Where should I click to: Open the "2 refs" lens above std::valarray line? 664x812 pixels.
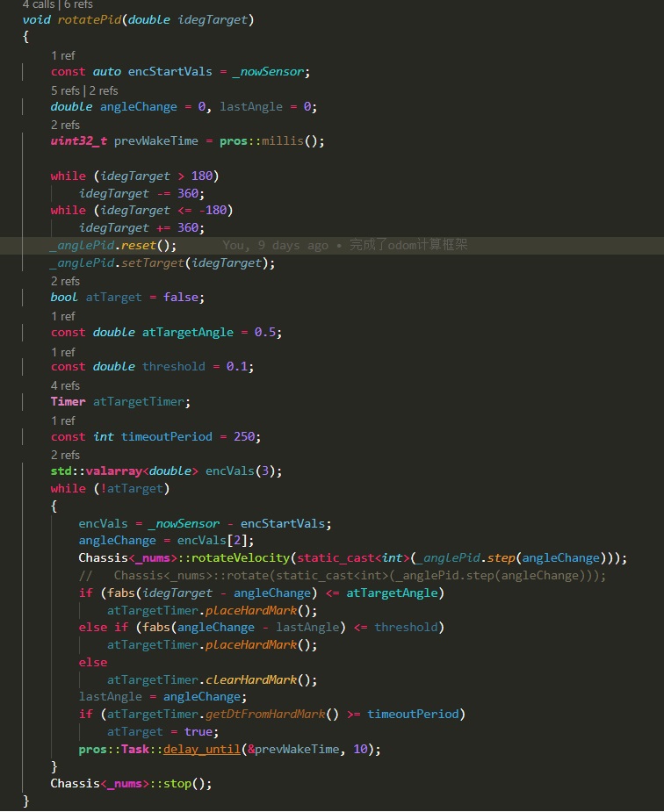click(x=65, y=456)
